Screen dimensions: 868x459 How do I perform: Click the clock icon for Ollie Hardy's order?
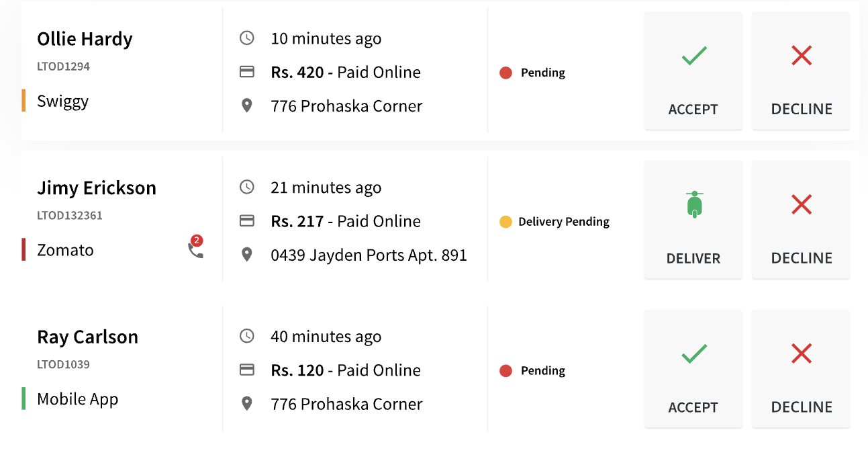(x=247, y=38)
